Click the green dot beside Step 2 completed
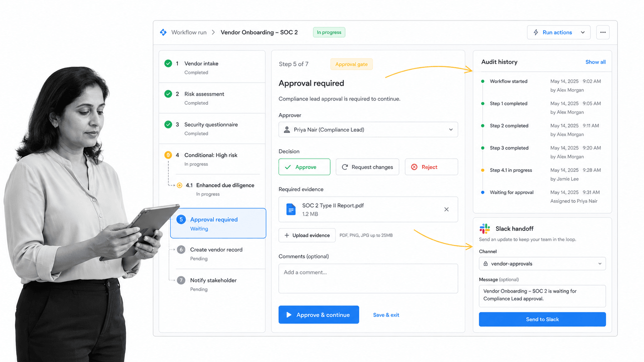644x362 pixels. [x=483, y=126]
